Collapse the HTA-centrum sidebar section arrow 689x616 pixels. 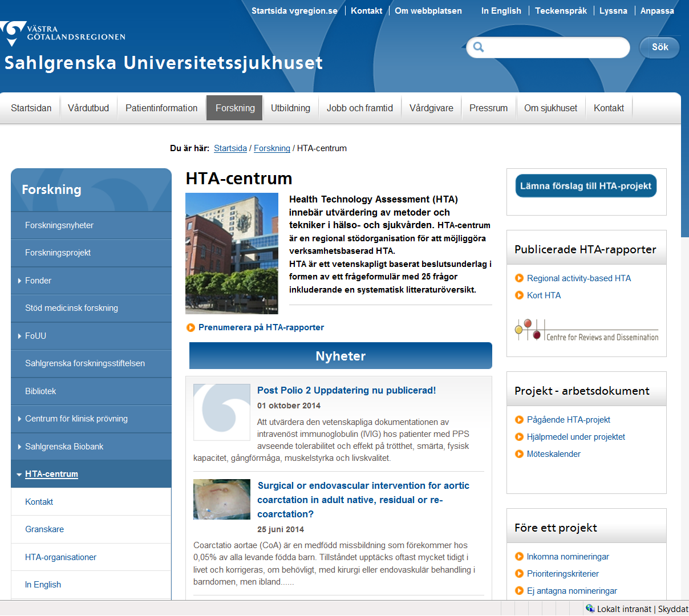click(19, 475)
